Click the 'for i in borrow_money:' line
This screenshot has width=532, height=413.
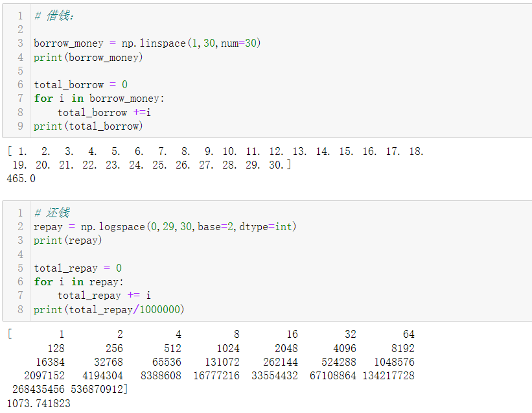point(99,99)
